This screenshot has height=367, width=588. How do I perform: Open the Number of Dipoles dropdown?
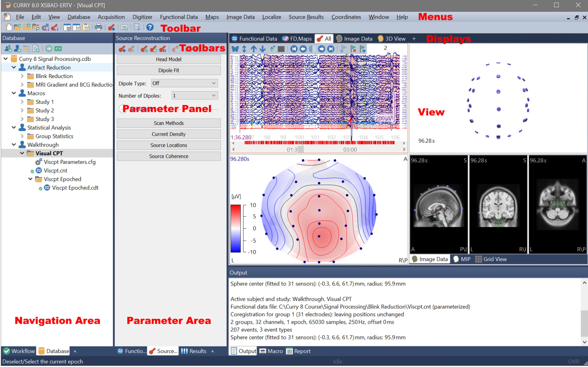pyautogui.click(x=195, y=96)
